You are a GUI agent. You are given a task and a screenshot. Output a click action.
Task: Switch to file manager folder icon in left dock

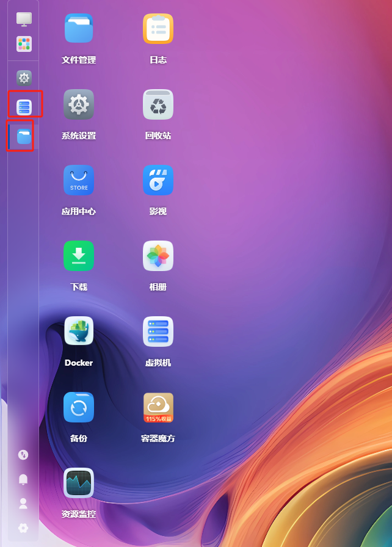[24, 136]
